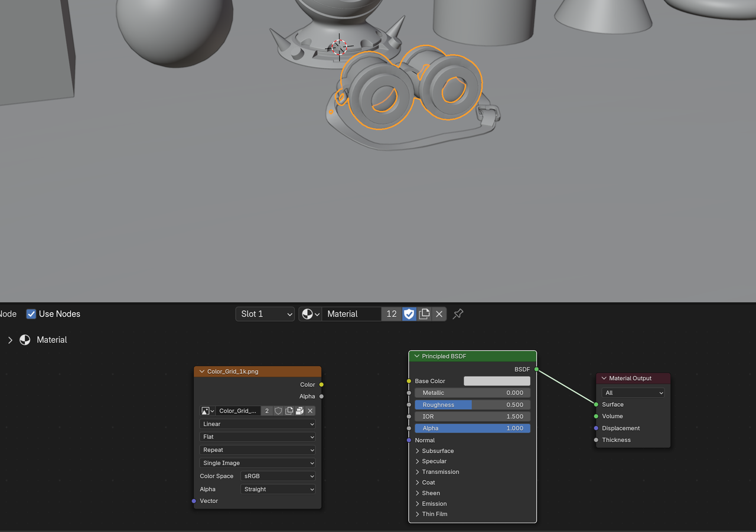Click the Metallic value slider

(x=472, y=393)
